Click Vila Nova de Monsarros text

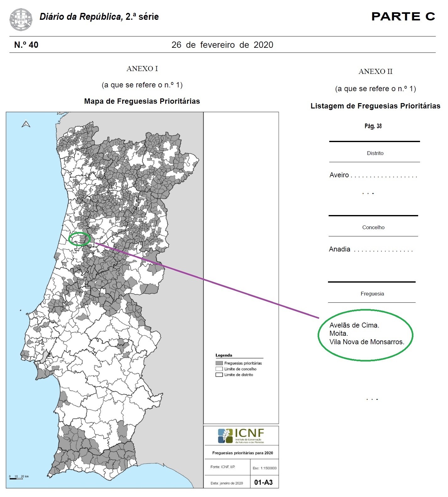[x=366, y=342]
